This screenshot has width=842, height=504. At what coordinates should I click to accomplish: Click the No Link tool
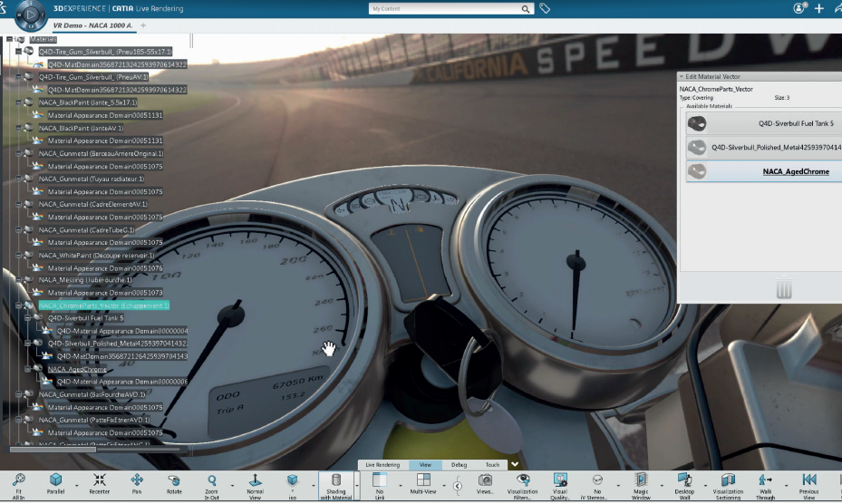[x=380, y=486]
